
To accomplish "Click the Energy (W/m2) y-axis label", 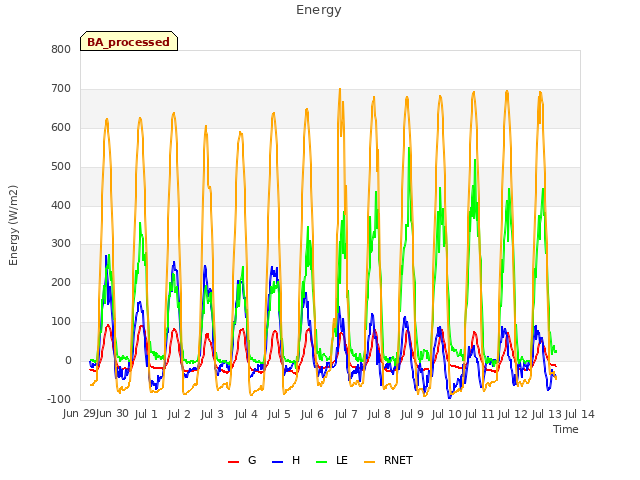I will [13, 225].
